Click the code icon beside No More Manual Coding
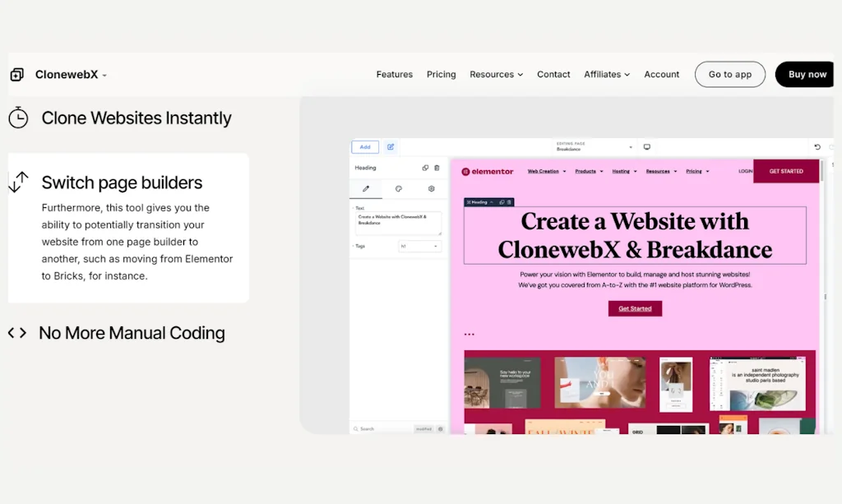Viewport: 842px width, 504px height. coord(16,333)
